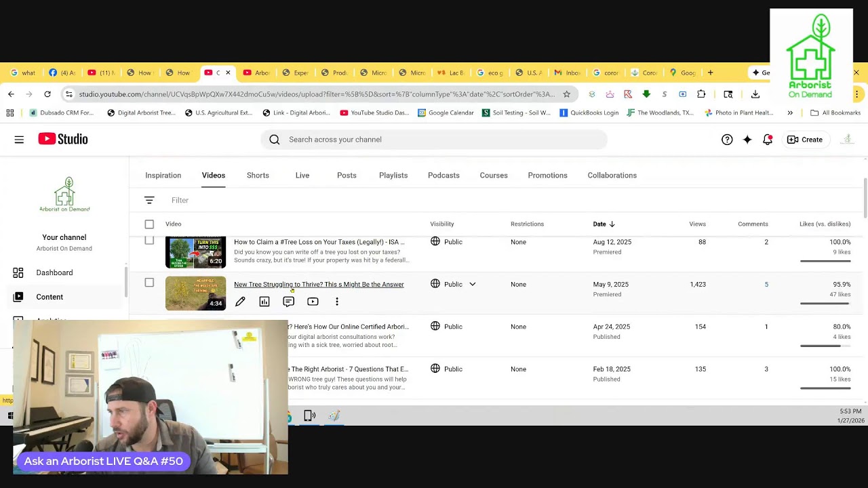Open the channel account avatar menu

coord(847,140)
